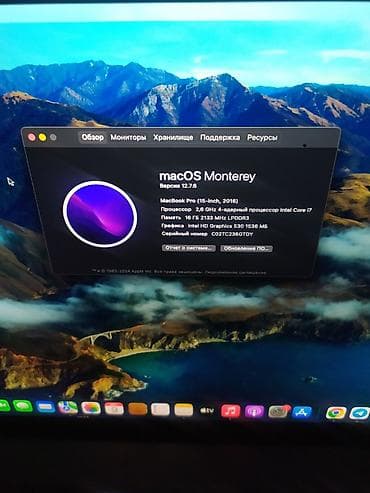Open the Mail app in the Dock
Viewport: 370px width, 493px height.
pos(45,407)
